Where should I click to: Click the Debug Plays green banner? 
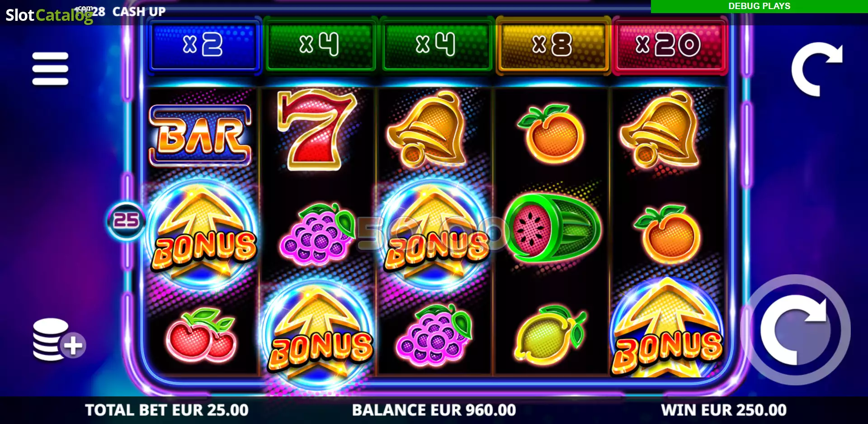pos(759,6)
